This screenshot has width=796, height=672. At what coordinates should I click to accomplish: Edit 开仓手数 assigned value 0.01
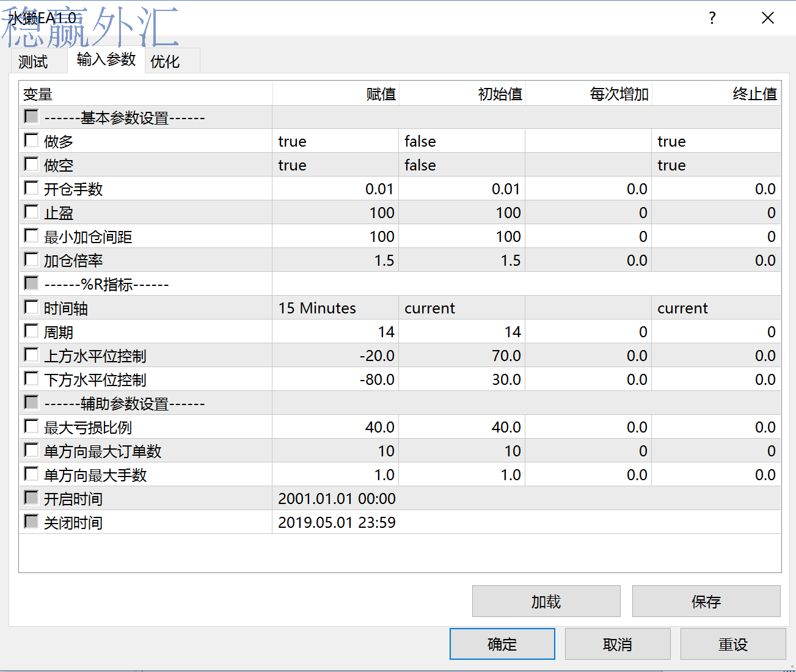pos(335,189)
